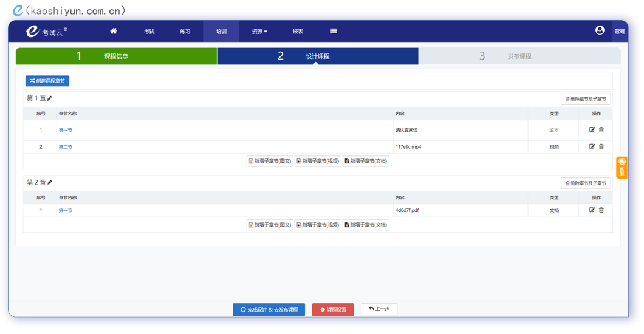Open 课程设置 red button
The image size is (644, 334).
click(334, 310)
